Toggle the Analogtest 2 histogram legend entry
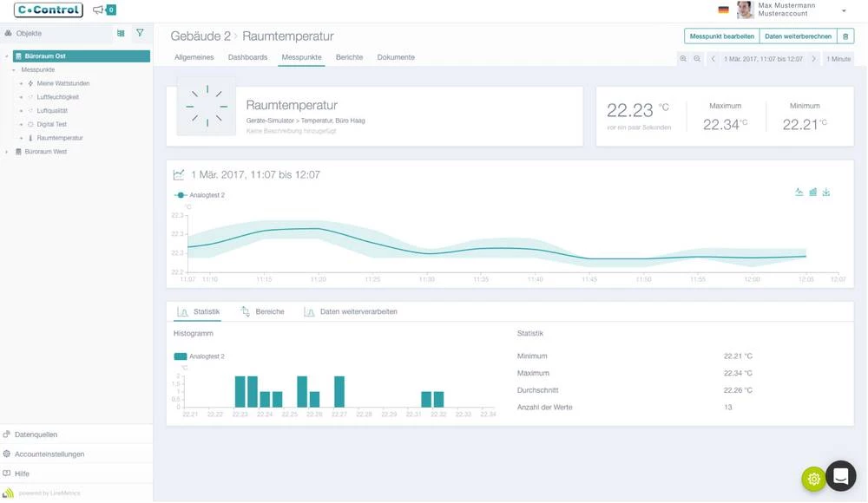 tap(200, 356)
